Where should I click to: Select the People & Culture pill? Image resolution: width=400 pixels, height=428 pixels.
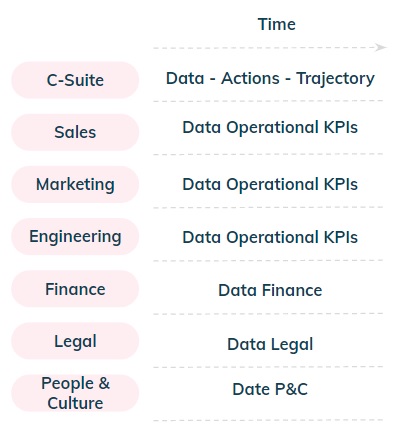pos(75,393)
